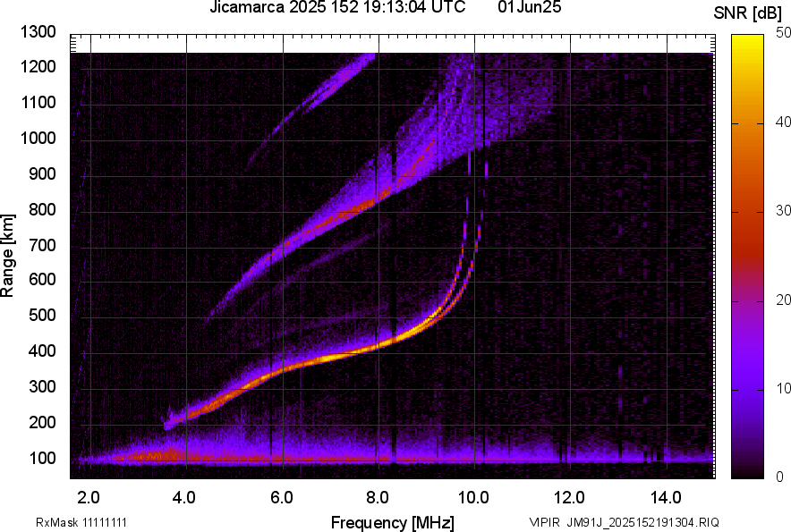Click the frequency tick label "12.0"
Viewport: 791px width, 532px height.
coord(569,498)
